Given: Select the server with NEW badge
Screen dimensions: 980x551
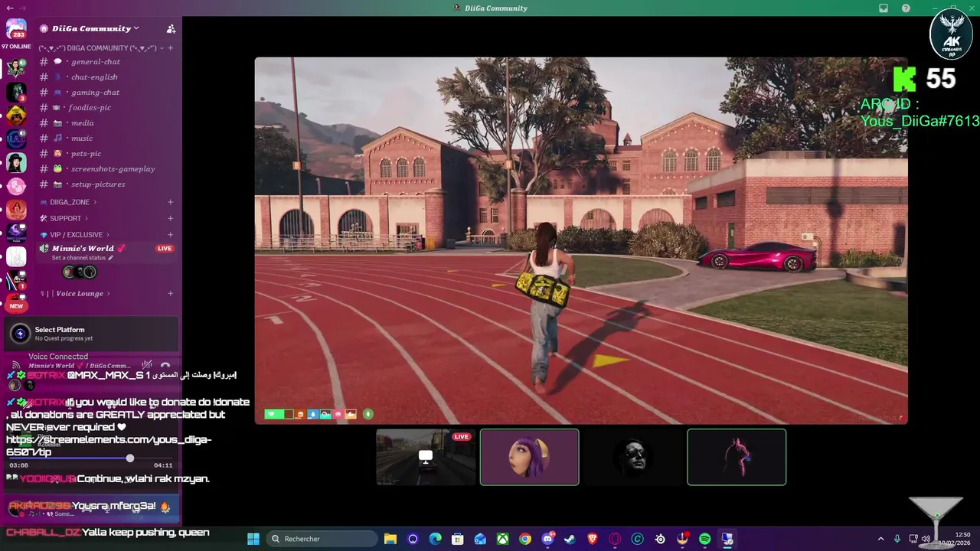Looking at the screenshot, I should 16,302.
